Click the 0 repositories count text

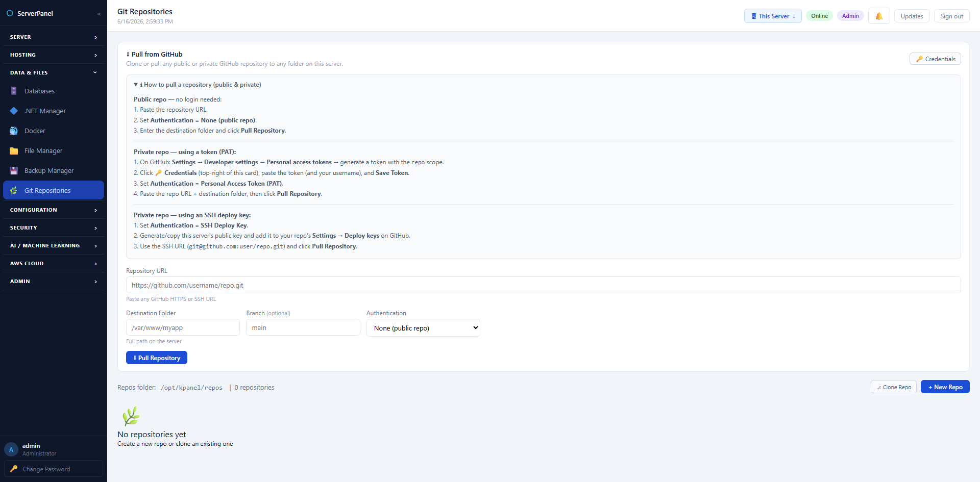coord(254,388)
